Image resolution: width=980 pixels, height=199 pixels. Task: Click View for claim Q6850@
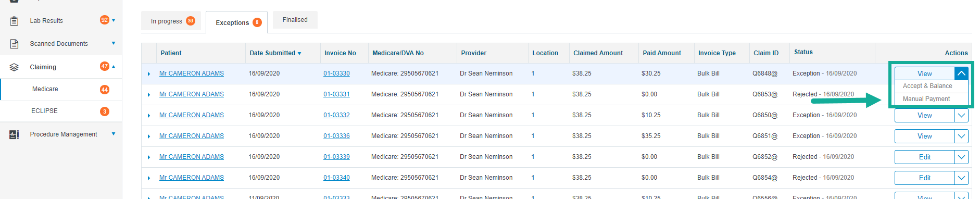[924, 116]
